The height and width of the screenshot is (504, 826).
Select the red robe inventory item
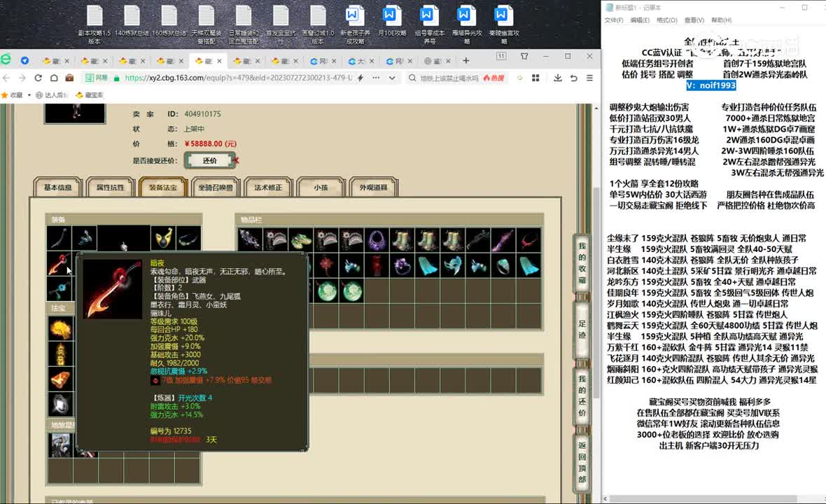click(x=377, y=265)
